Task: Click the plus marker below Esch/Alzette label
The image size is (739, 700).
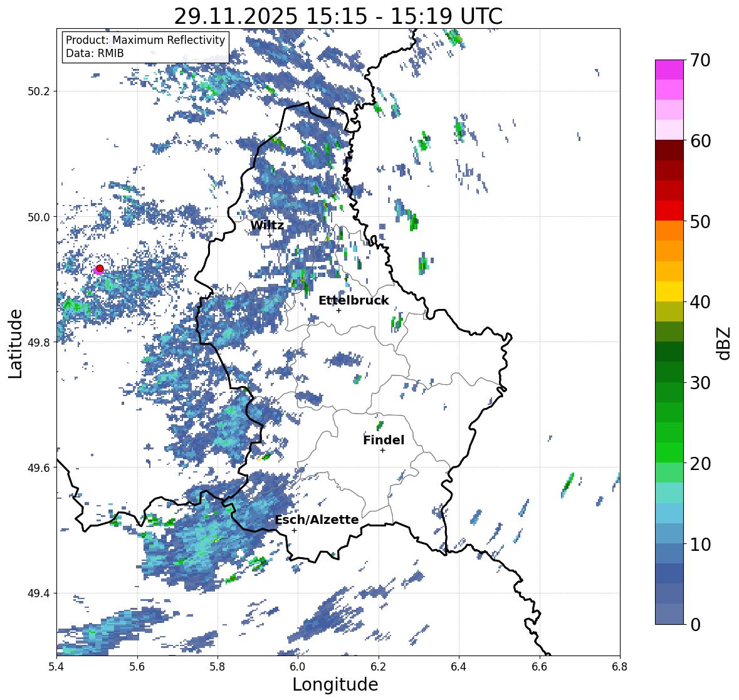Action: (x=294, y=530)
